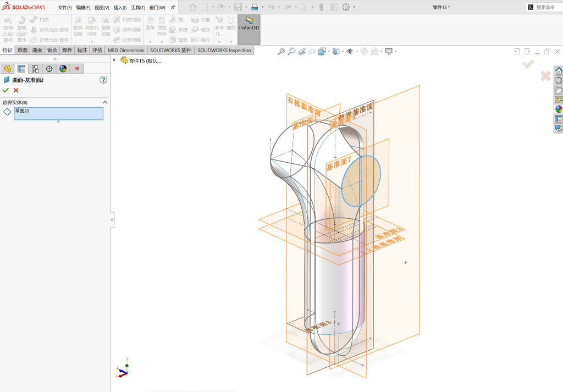Open the Hide/Show Items dropdown arrow
This screenshot has width=563, height=392.
[357, 51]
